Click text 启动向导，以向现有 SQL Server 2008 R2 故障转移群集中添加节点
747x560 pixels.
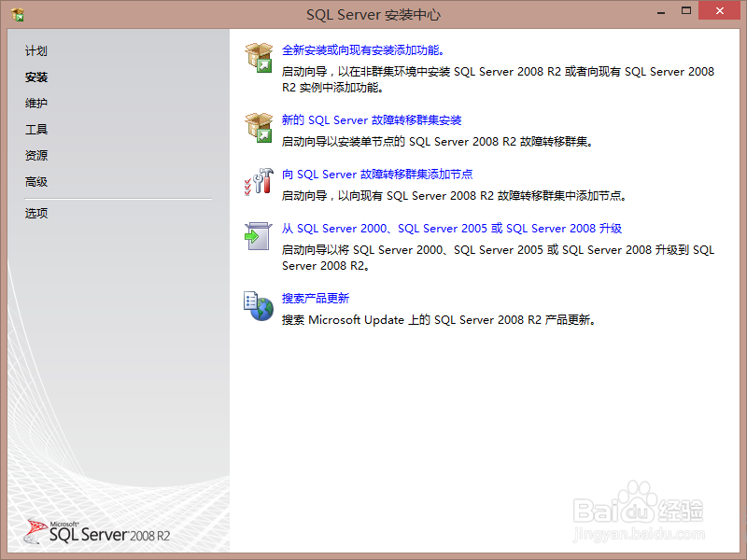coord(454,196)
